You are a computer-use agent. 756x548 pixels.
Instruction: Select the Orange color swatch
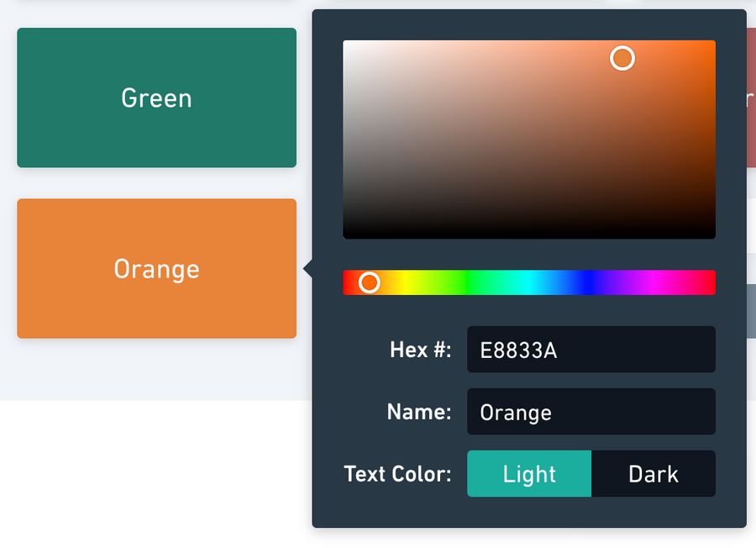point(156,268)
